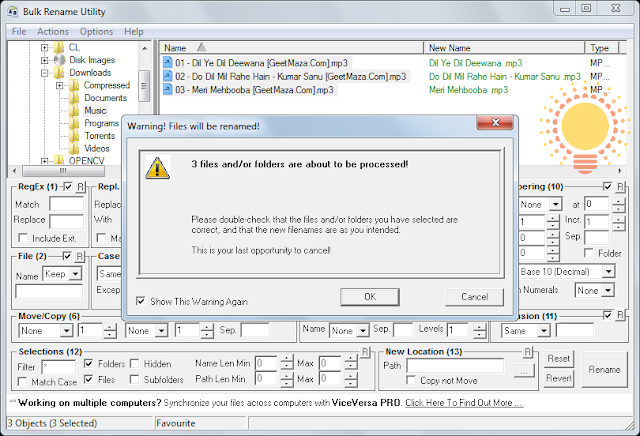The width and height of the screenshot is (640, 436).
Task: Click the Click Here To Find Out More link
Action: point(464,403)
